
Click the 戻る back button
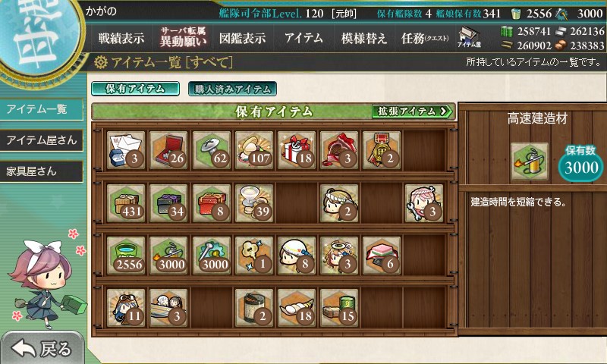coord(42,348)
